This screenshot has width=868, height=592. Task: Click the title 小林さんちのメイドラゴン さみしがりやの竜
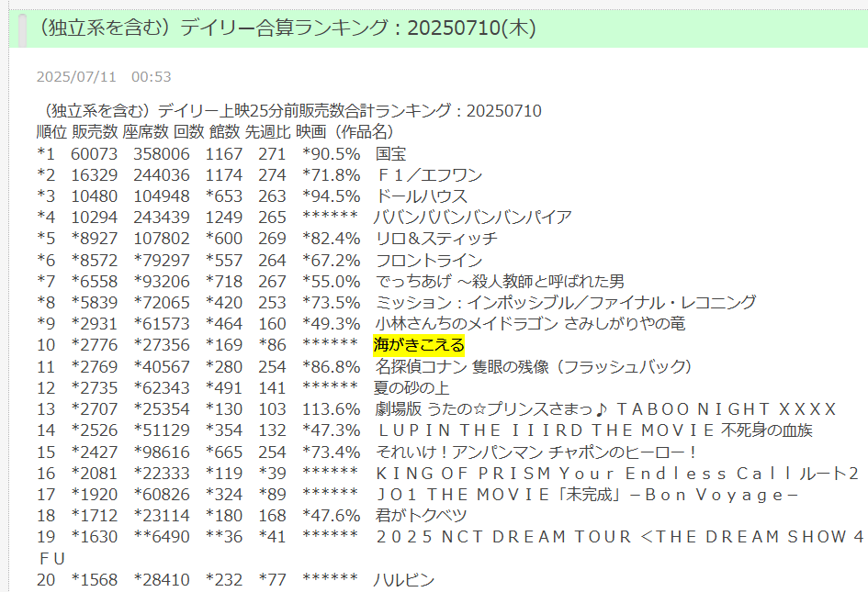[x=530, y=324]
